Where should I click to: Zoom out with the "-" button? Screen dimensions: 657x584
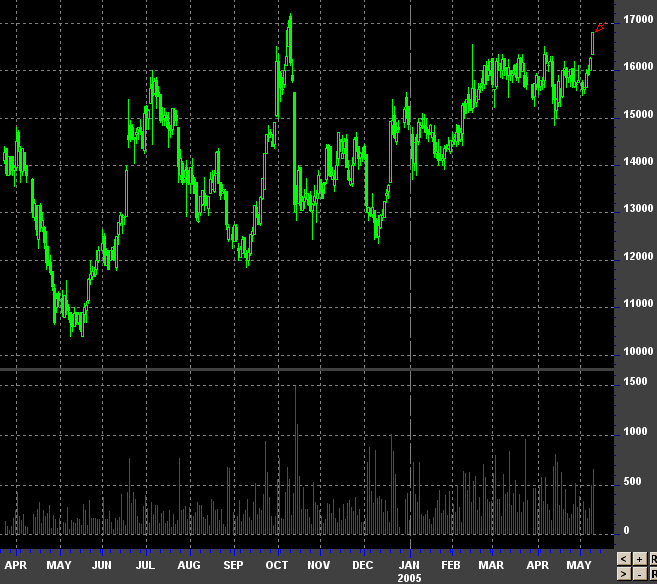(639, 573)
